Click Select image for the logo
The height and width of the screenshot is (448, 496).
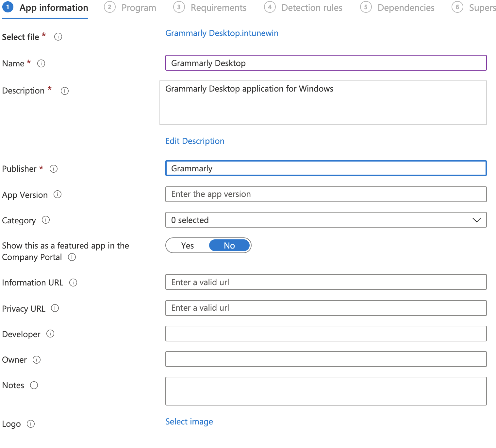click(189, 422)
